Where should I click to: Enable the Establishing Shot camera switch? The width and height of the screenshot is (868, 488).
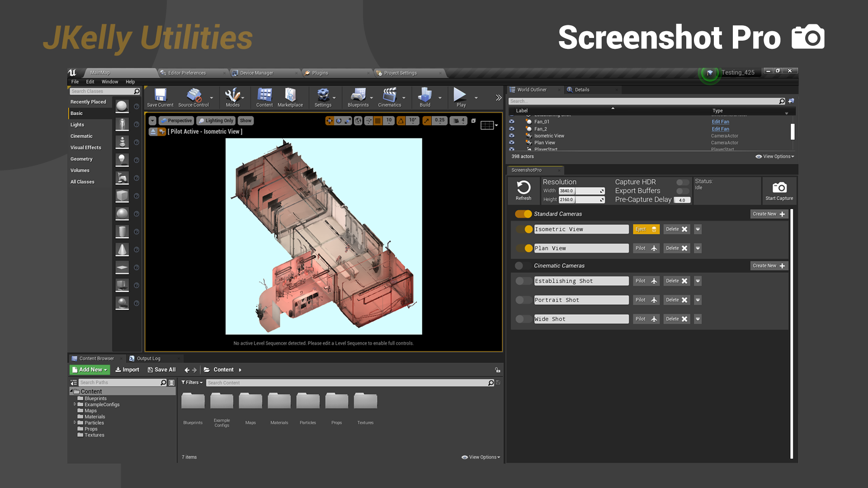(524, 281)
